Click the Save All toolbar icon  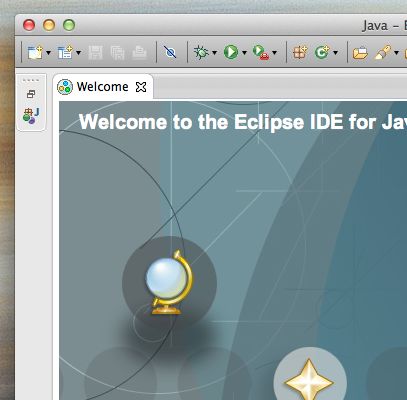[x=117, y=53]
